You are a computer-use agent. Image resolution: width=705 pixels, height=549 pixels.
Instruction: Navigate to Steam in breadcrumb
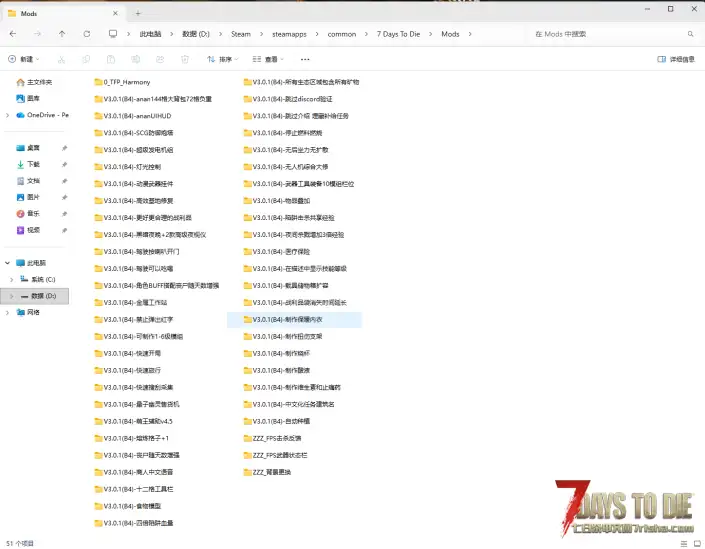pyautogui.click(x=241, y=34)
